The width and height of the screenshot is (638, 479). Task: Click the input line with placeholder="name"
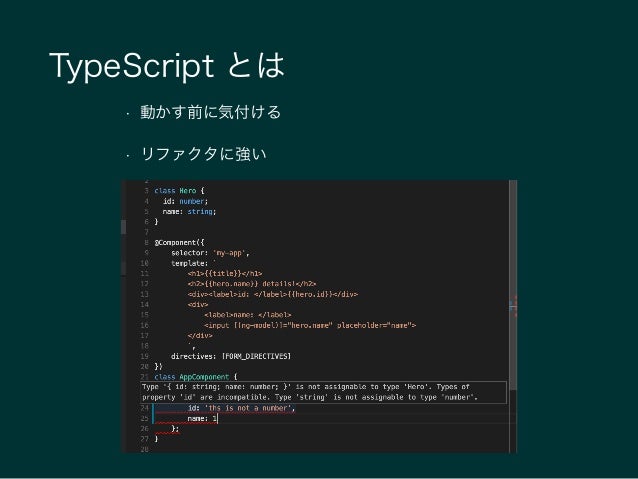click(310, 325)
